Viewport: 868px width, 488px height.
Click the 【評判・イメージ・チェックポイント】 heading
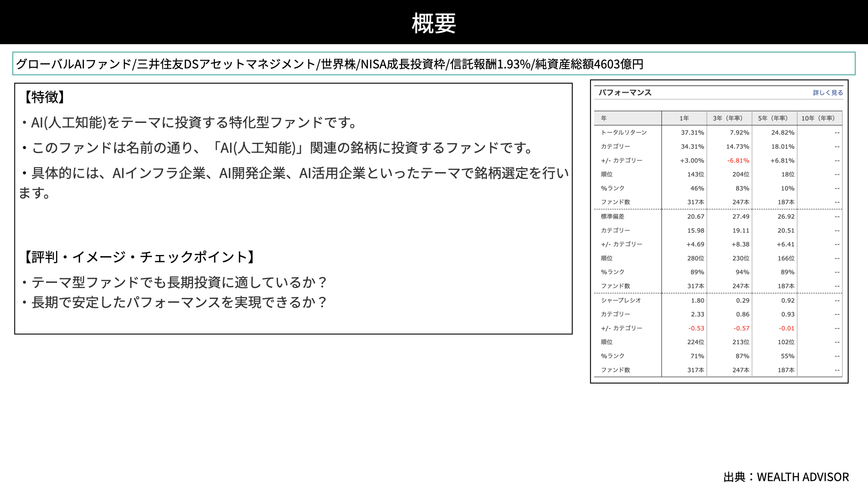[140, 257]
